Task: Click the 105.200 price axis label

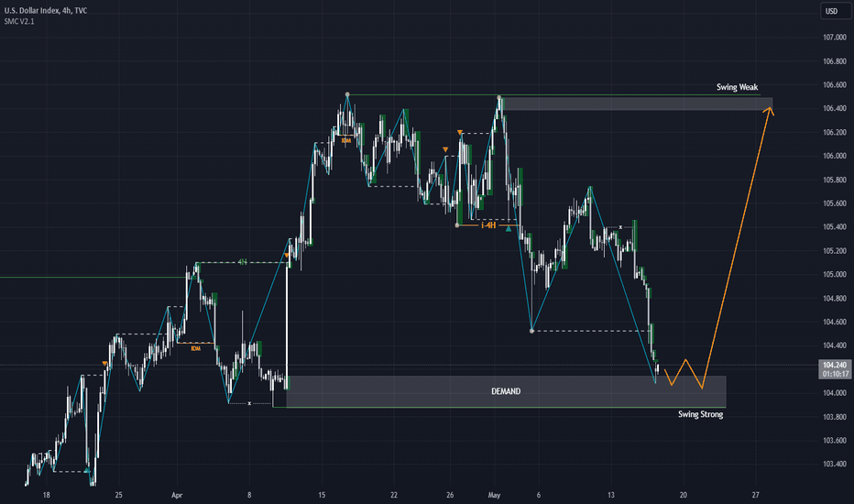Action: [x=835, y=251]
